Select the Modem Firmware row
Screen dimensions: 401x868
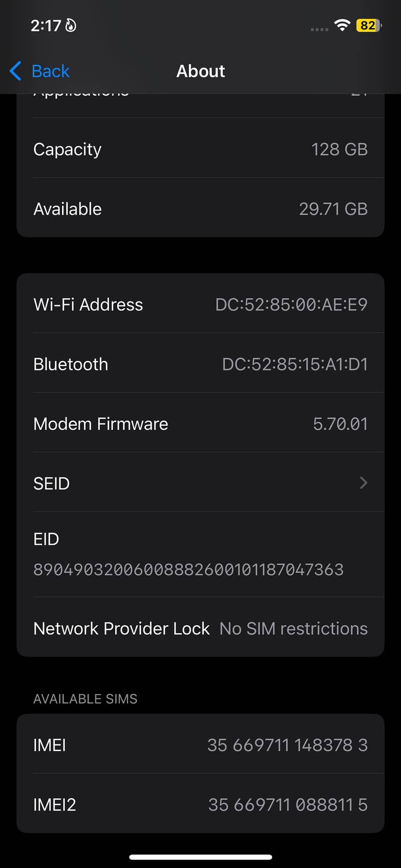point(200,424)
